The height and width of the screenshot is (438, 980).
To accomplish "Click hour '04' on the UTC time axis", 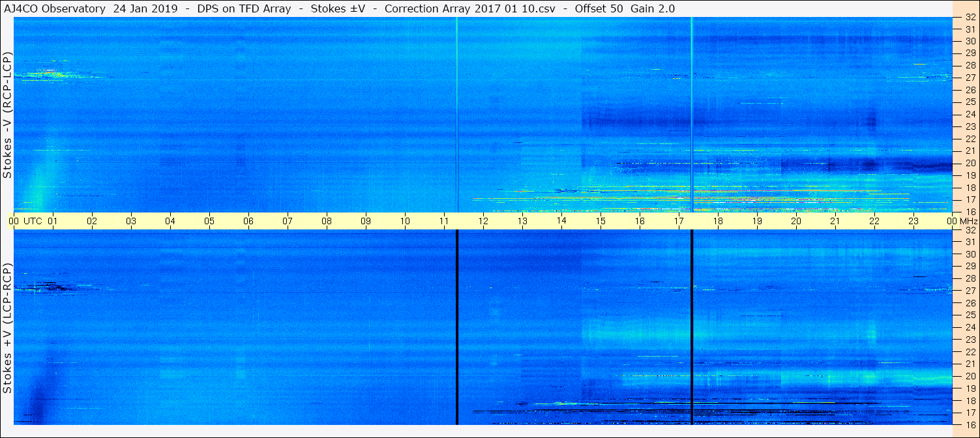I will 170,222.
